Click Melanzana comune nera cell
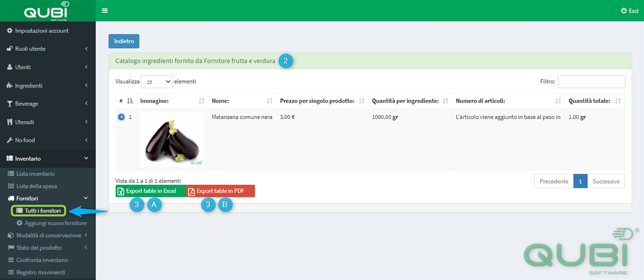The width and height of the screenshot is (644, 280). click(242, 117)
